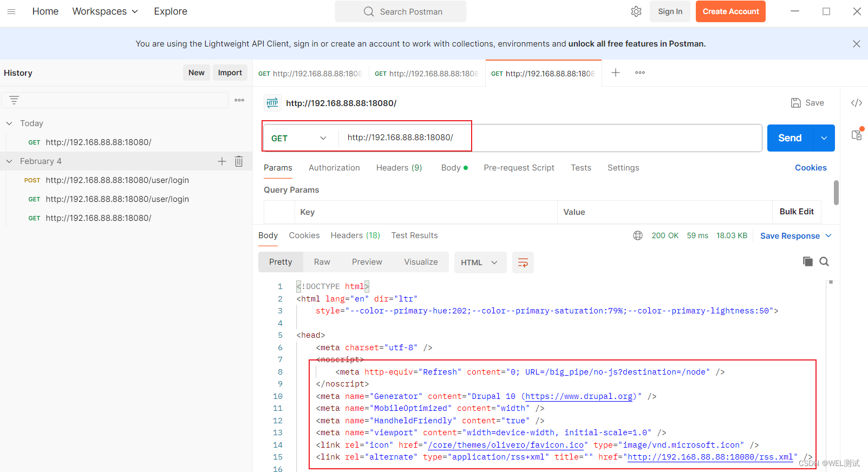Dismiss the Lightweight API Client banner
868x472 pixels.
(x=856, y=44)
